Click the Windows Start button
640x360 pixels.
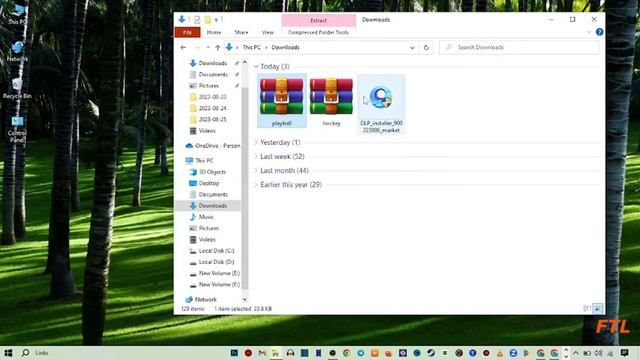pos(8,353)
